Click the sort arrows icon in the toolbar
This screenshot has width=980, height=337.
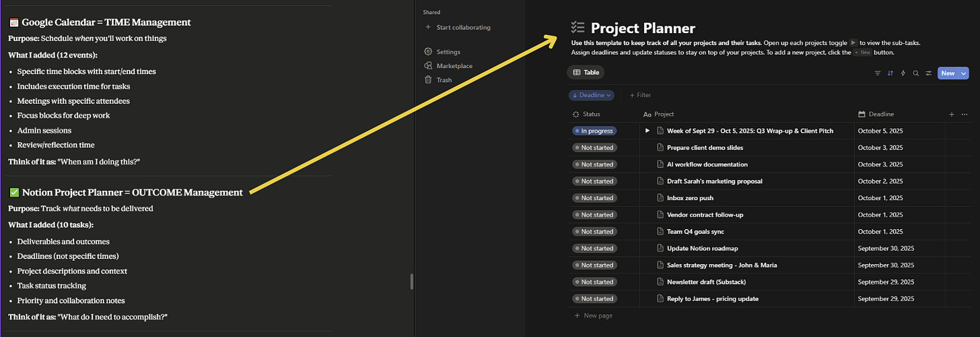click(x=890, y=73)
